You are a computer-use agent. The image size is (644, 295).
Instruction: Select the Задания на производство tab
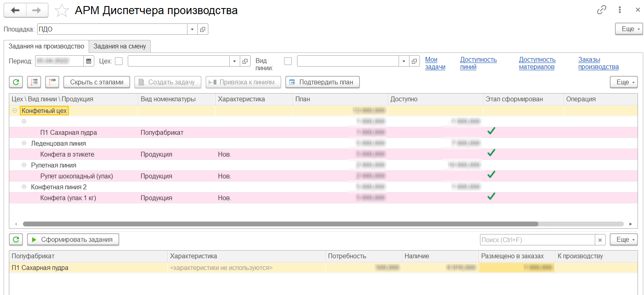click(46, 46)
